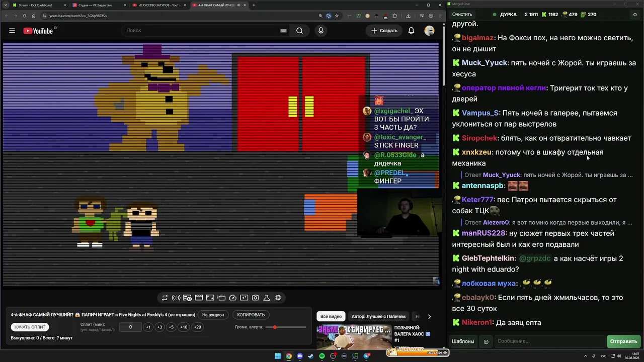Click the flask icon under the video
This screenshot has height=362, width=644.
(x=267, y=298)
